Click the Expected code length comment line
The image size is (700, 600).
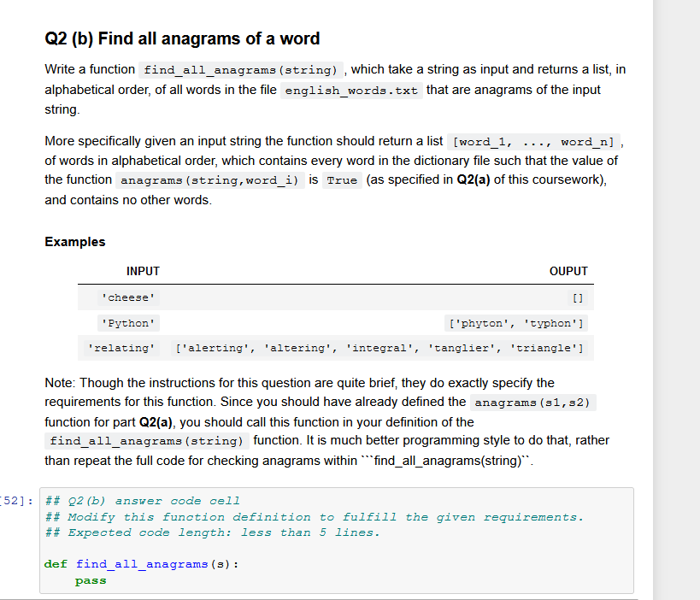(213, 532)
